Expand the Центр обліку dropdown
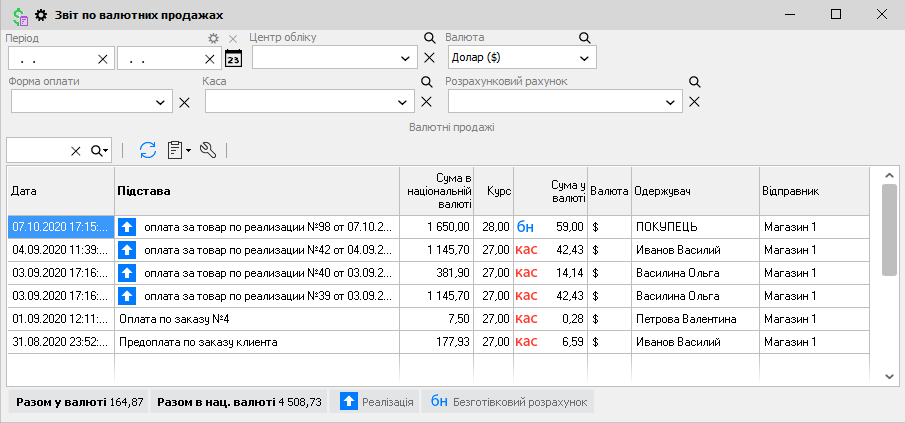This screenshot has height=423, width=905. 405,58
